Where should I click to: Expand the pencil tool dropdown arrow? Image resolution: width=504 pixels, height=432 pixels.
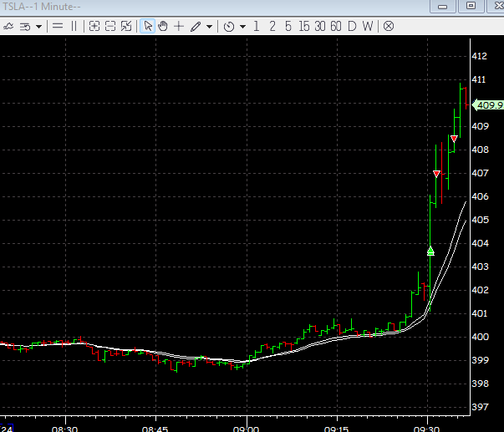point(209,27)
